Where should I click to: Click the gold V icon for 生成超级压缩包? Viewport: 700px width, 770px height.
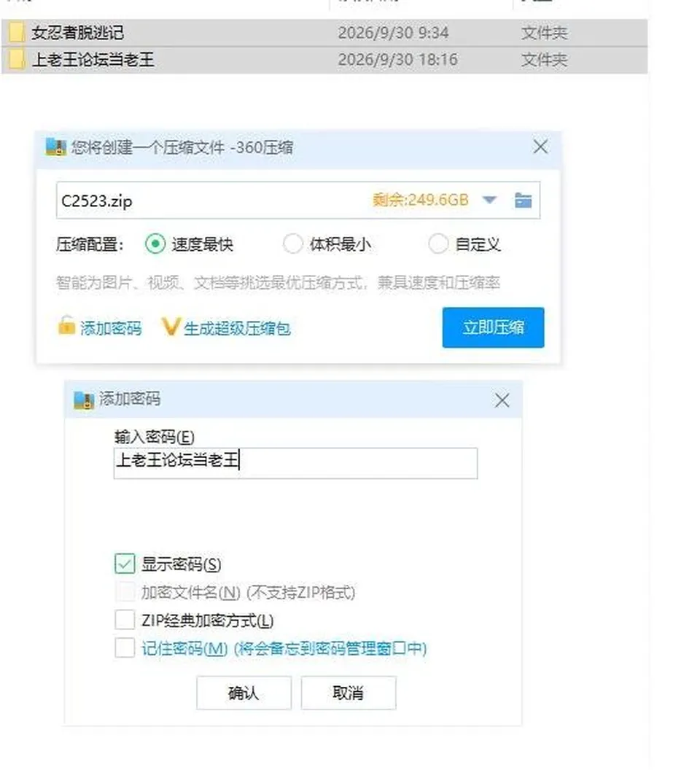coord(171,327)
